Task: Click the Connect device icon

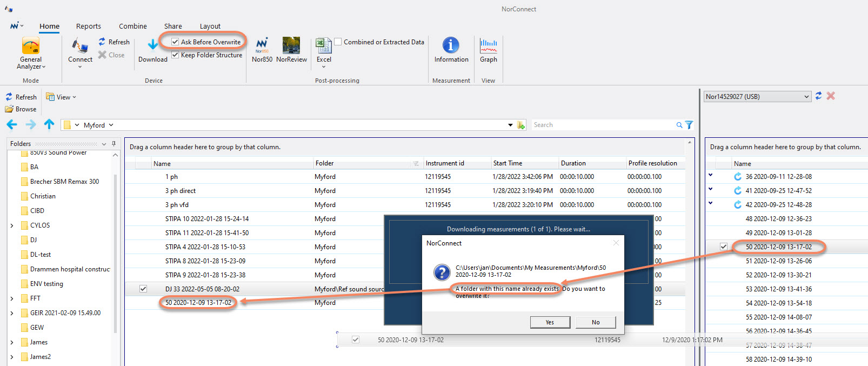Action: pos(80,45)
